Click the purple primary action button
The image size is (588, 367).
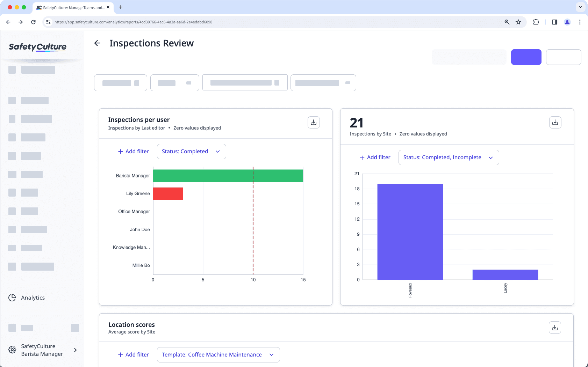click(x=526, y=57)
